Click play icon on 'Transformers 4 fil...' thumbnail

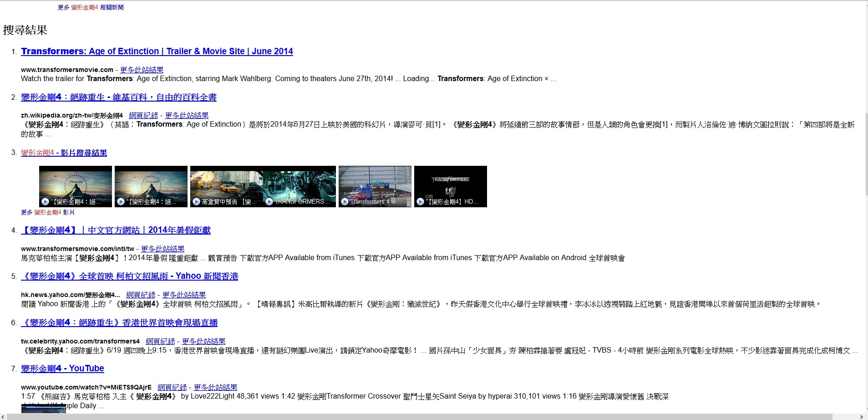pos(345,201)
